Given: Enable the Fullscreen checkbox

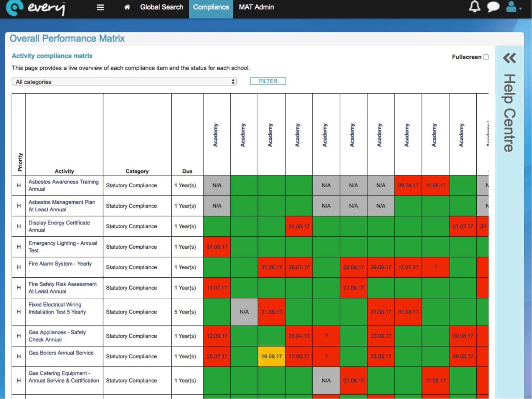Looking at the screenshot, I should pyautogui.click(x=486, y=57).
